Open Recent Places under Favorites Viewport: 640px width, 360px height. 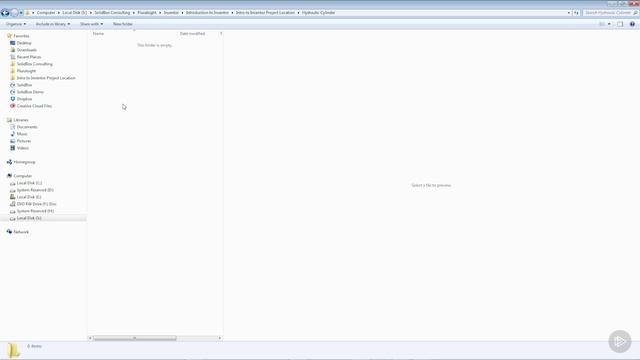coord(29,57)
